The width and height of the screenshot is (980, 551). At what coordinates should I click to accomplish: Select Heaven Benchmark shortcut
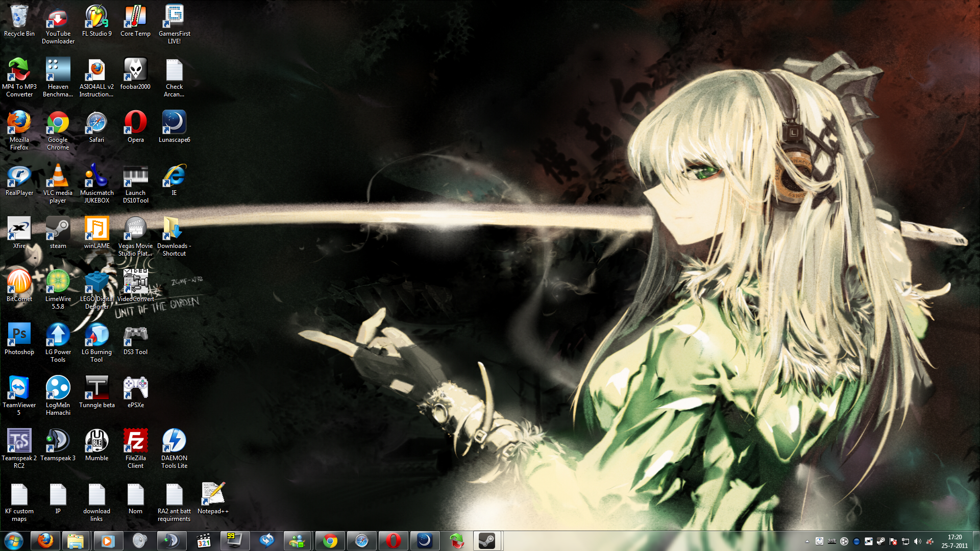click(58, 78)
